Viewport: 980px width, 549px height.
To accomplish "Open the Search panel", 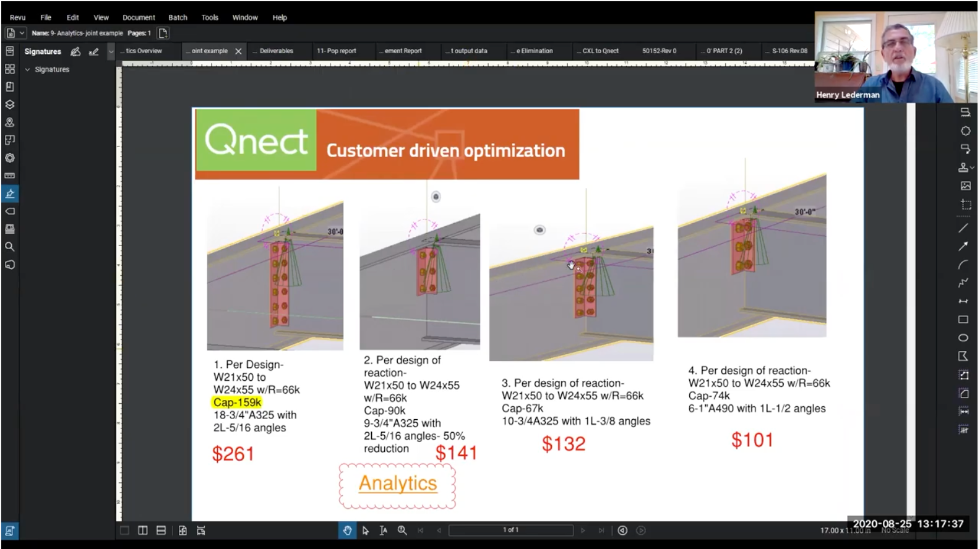I will (10, 247).
